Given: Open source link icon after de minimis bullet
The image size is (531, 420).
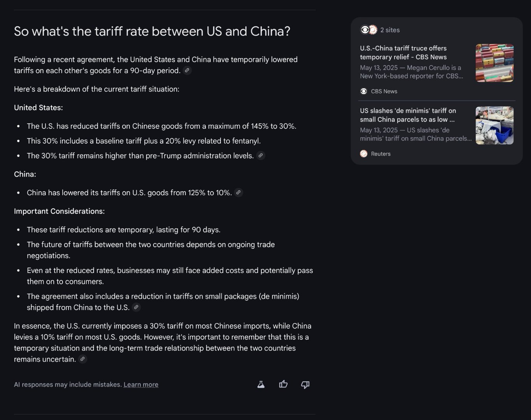Looking at the screenshot, I should pos(136,307).
